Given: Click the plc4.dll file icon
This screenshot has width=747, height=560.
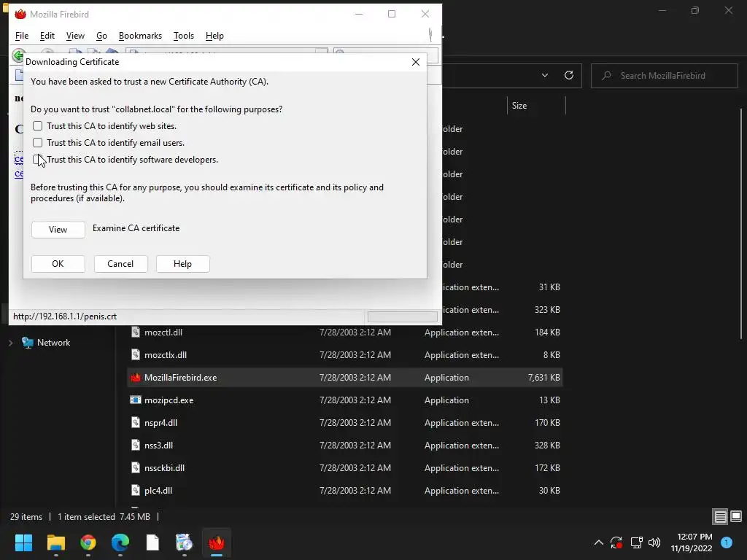Looking at the screenshot, I should click(x=136, y=491).
